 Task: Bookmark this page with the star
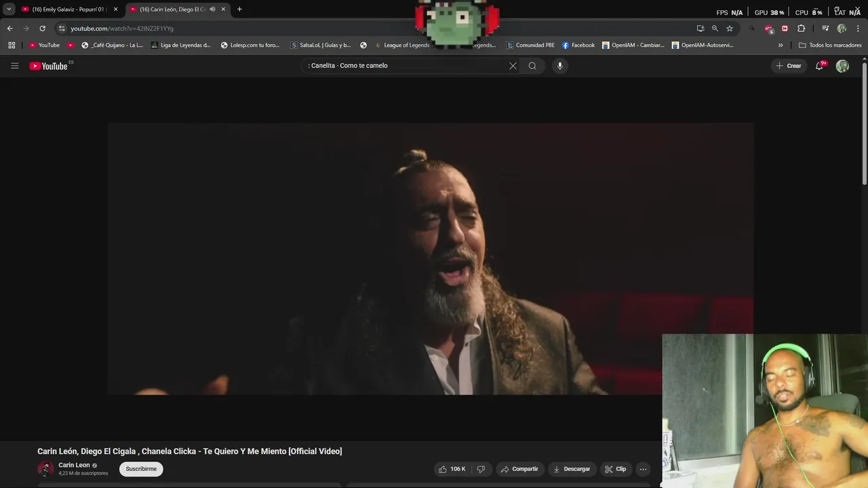730,28
